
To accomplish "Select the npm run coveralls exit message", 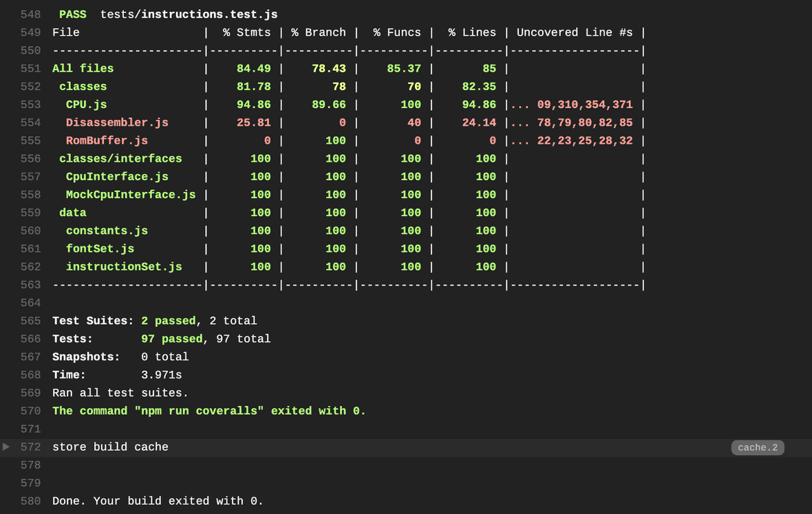I will point(208,411).
